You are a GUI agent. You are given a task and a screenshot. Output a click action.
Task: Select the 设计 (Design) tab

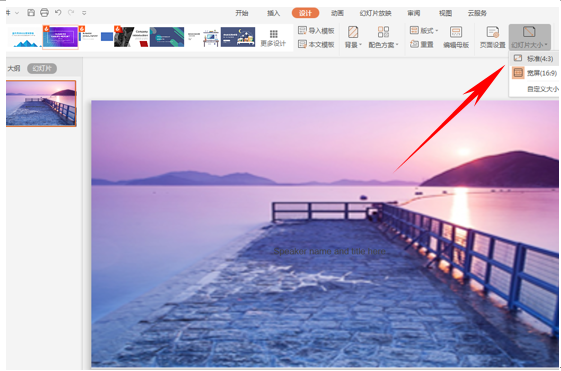[x=305, y=13]
